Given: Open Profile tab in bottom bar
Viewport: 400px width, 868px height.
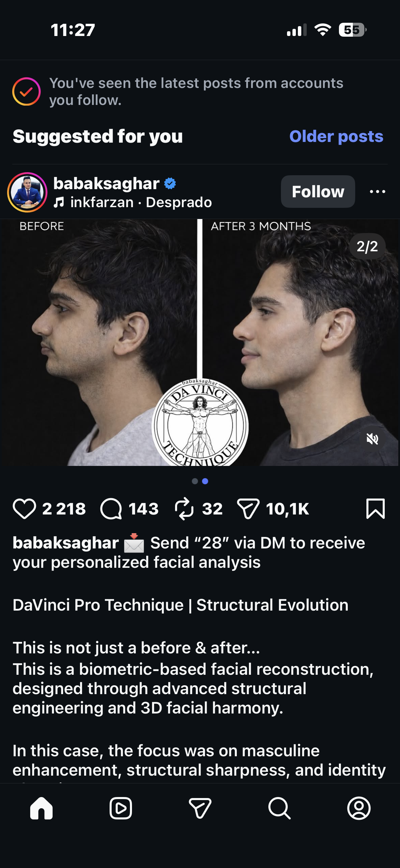Looking at the screenshot, I should 359,808.
